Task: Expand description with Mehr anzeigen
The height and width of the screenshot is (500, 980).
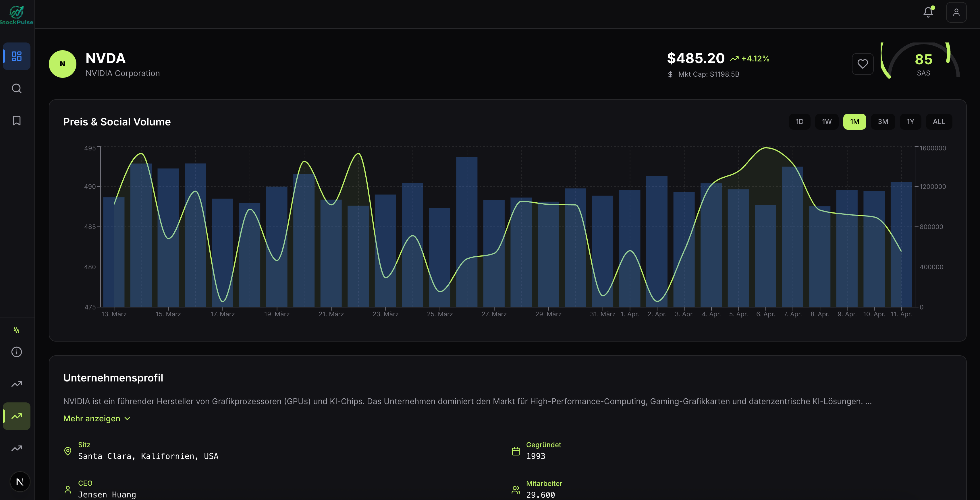Action: coord(97,419)
